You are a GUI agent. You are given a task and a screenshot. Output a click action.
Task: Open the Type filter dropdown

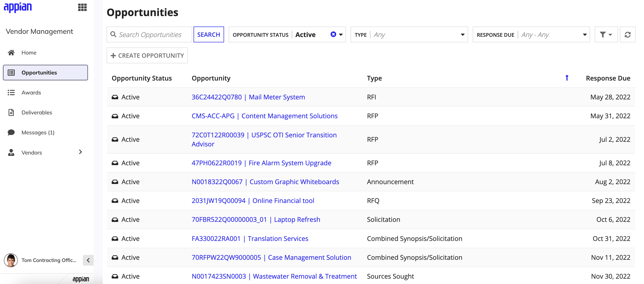pos(409,34)
